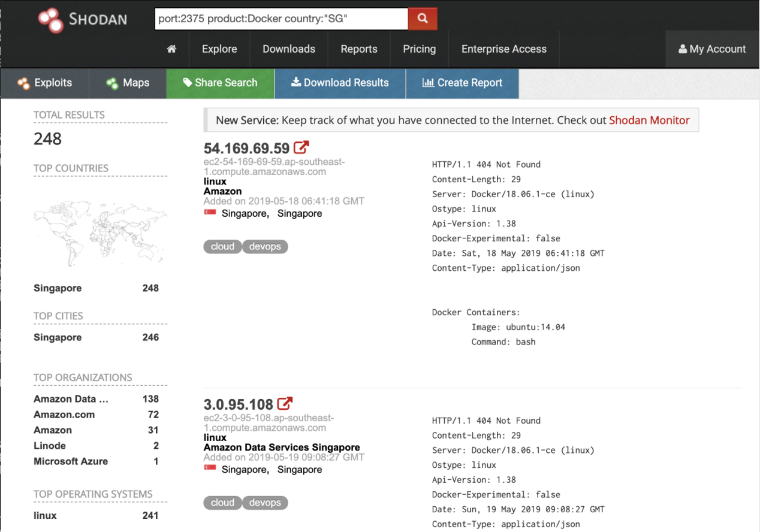Open Enterprise Access page
The width and height of the screenshot is (760, 532).
(504, 49)
